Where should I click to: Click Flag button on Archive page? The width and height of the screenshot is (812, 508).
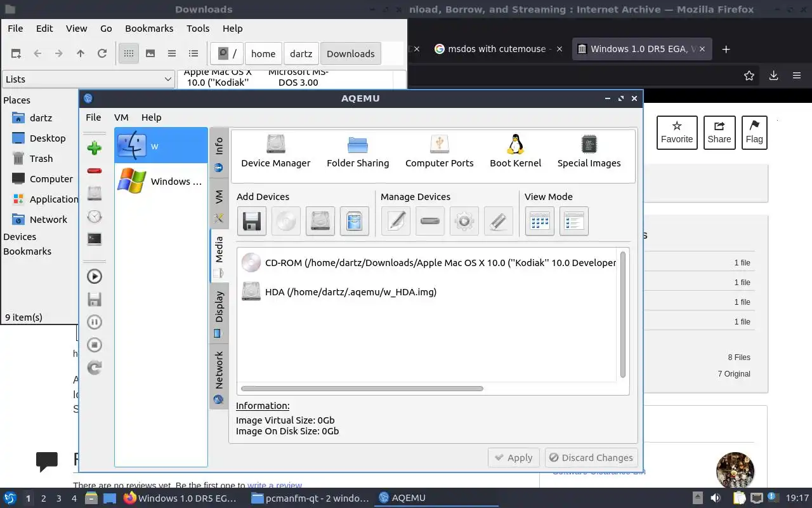[x=754, y=133]
